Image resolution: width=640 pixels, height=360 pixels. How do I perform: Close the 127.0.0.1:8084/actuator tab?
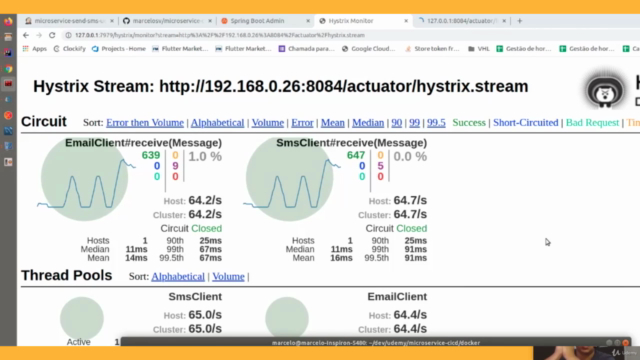504,21
